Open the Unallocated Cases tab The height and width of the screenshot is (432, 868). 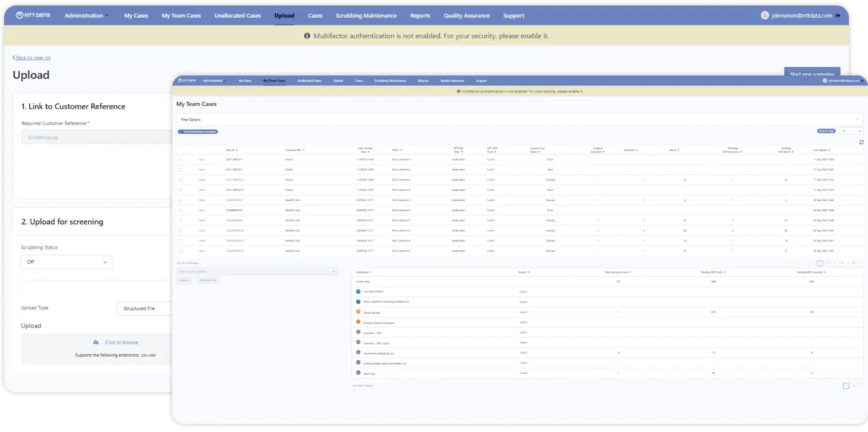pos(237,15)
